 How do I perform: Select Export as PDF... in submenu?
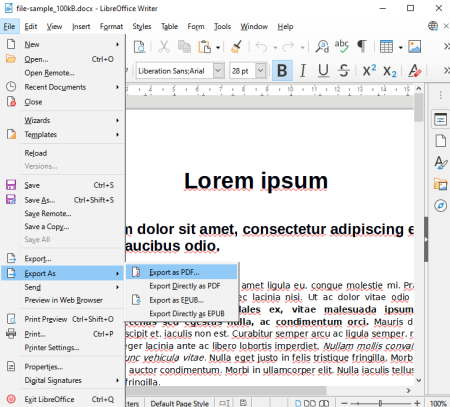(x=182, y=272)
